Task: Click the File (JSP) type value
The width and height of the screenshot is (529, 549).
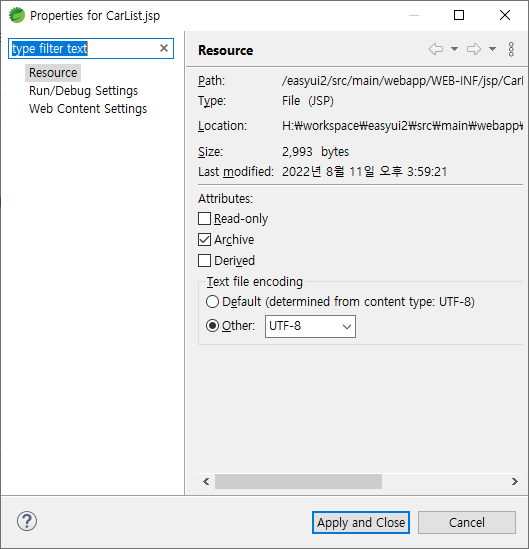Action: [x=308, y=101]
